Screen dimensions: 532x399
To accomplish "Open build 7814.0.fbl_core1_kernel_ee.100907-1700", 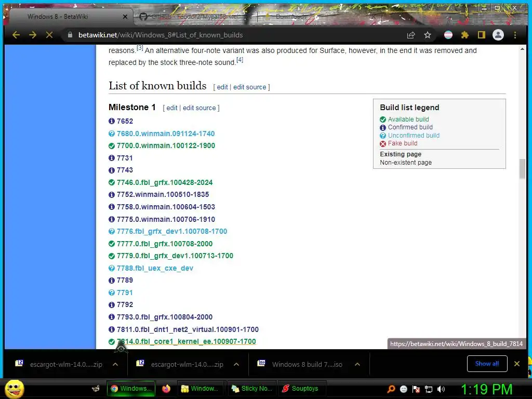I will coord(187,342).
